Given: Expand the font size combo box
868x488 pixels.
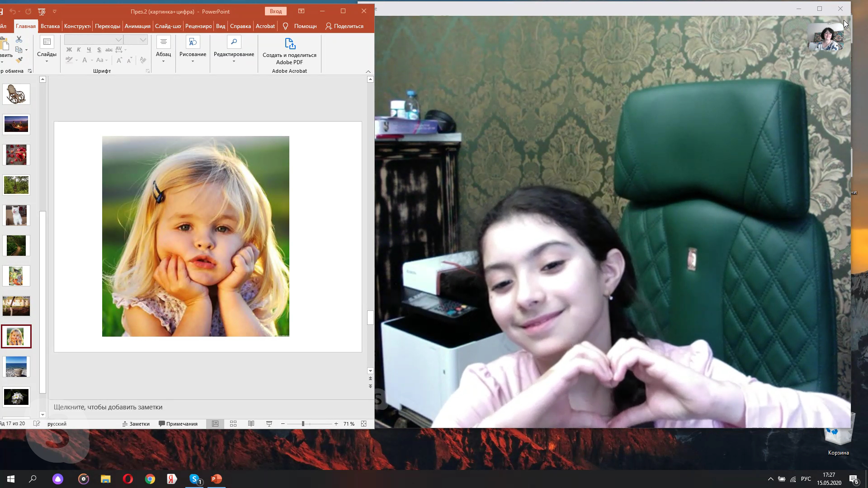Looking at the screenshot, I should pos(143,40).
